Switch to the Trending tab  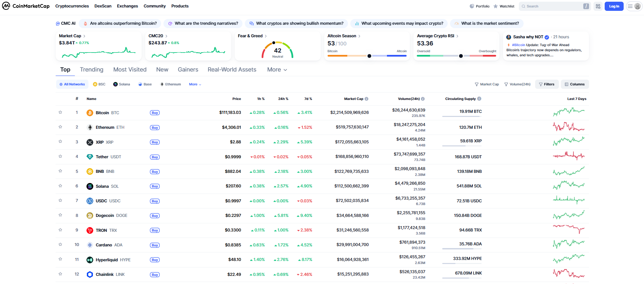click(x=92, y=70)
